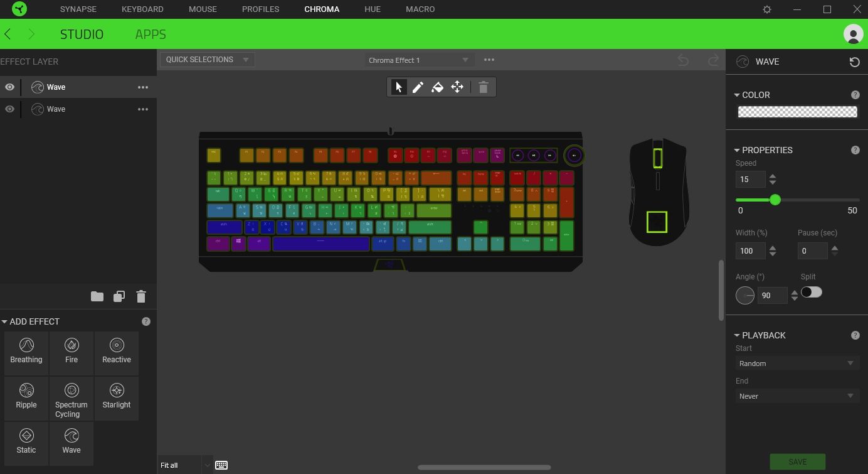Click the wave color gradient bar
868x474 pixels.
[x=797, y=112]
